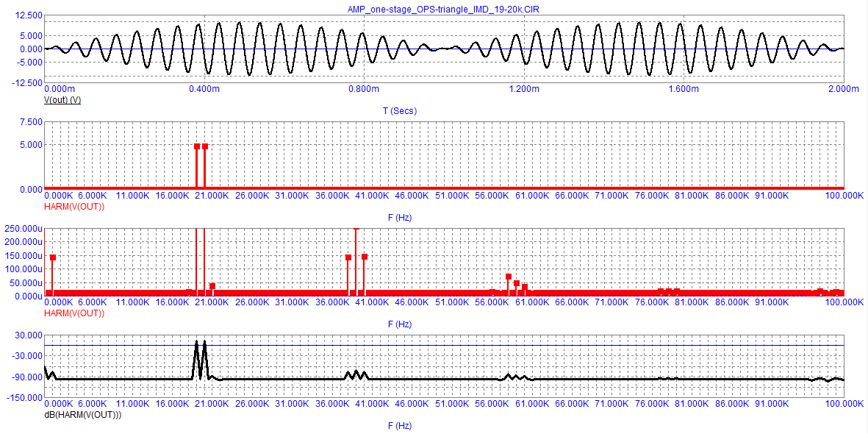Click the 20 kHz peak on the dB curve

pos(205,342)
